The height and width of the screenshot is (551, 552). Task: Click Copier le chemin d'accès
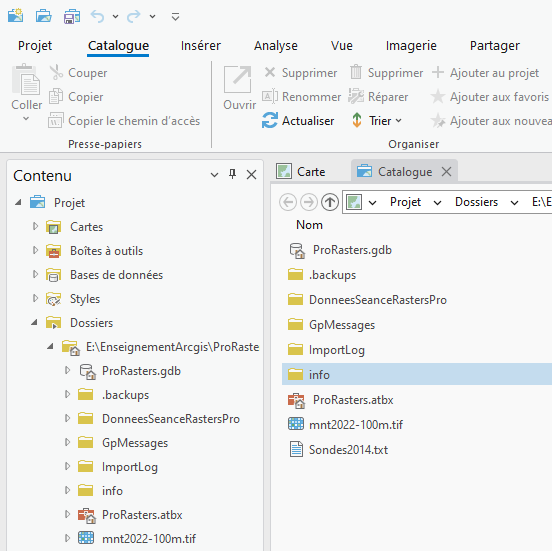coord(124,121)
